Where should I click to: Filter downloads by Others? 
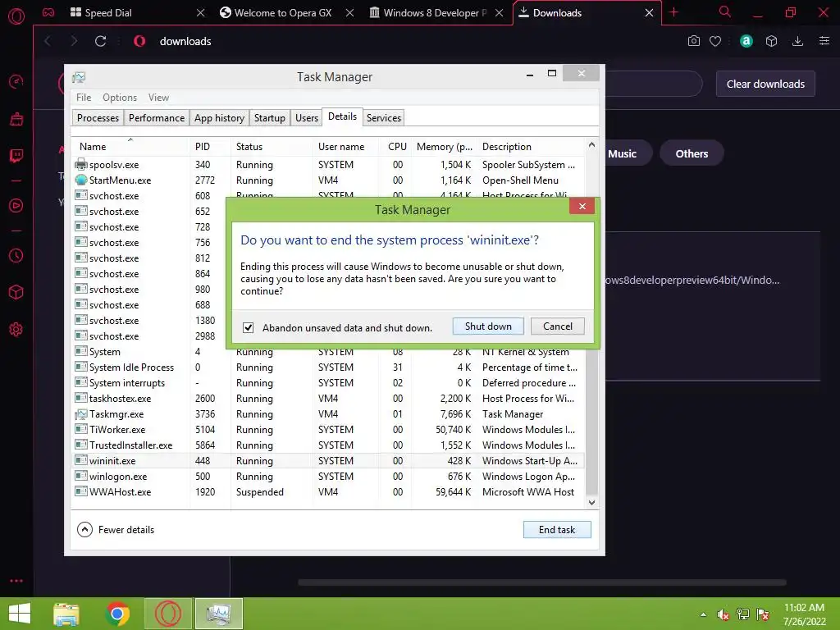[692, 153]
